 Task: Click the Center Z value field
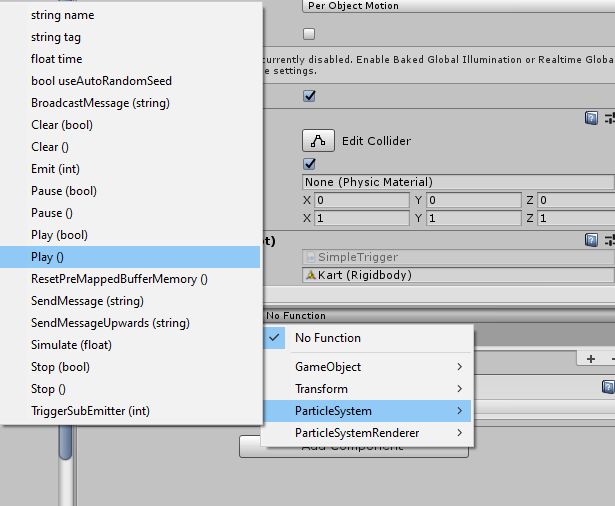(x=576, y=200)
